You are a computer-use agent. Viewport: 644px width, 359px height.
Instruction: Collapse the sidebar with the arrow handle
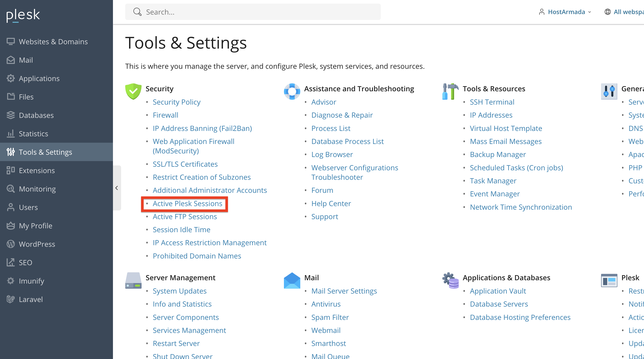(x=117, y=188)
